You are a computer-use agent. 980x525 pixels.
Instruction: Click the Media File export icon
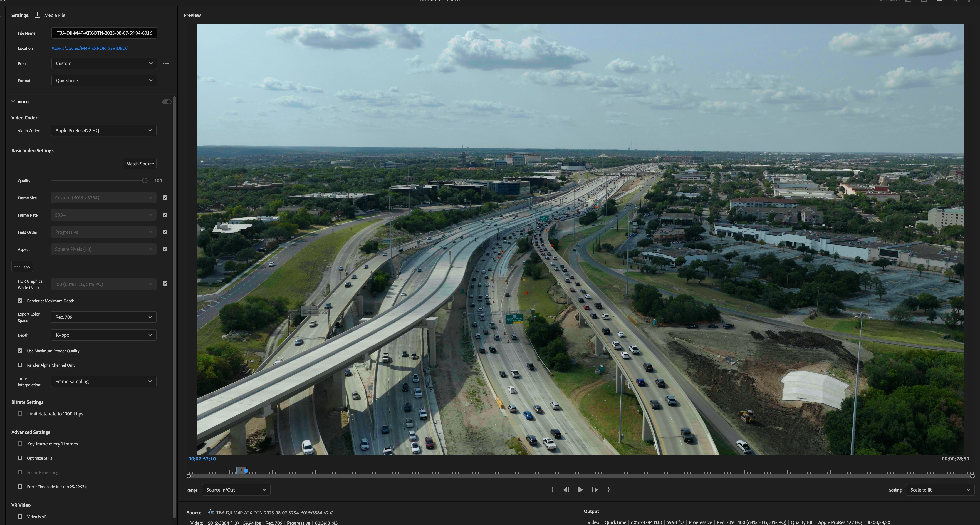click(x=37, y=15)
